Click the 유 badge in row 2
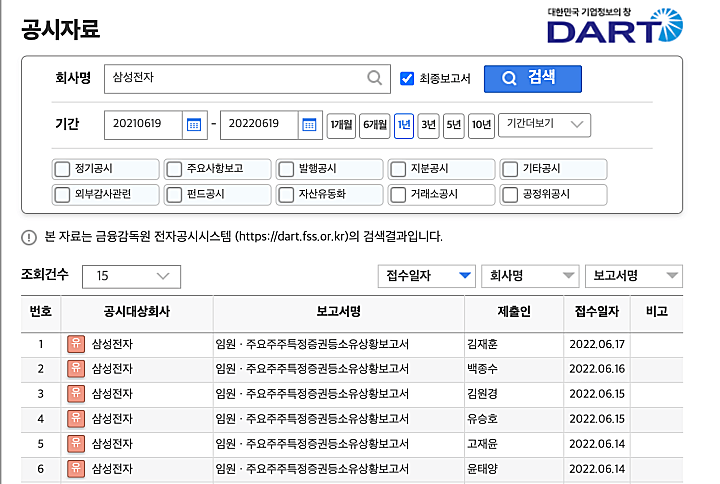The image size is (720, 484). [x=76, y=369]
